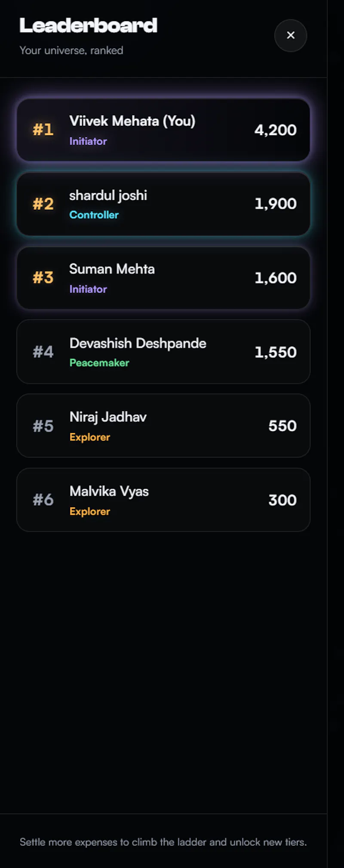Select Malvika Vyas's ranking card
Screen dimensions: 344x868
pyautogui.click(x=163, y=500)
